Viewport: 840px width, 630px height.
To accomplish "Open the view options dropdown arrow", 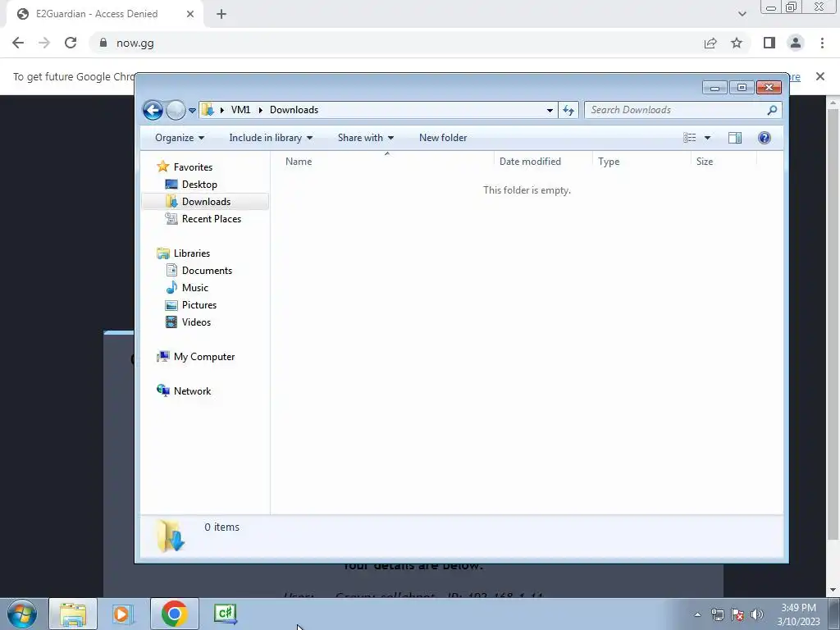I will coord(708,138).
